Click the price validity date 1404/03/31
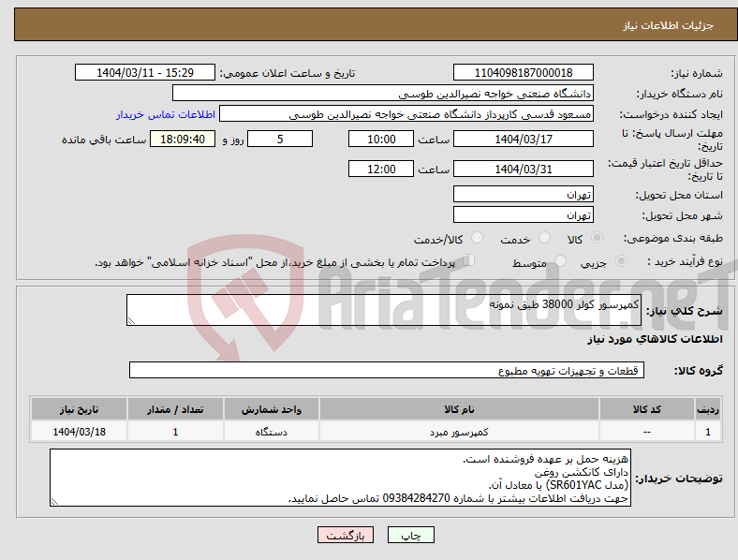This screenshot has height=560, width=738. (523, 169)
